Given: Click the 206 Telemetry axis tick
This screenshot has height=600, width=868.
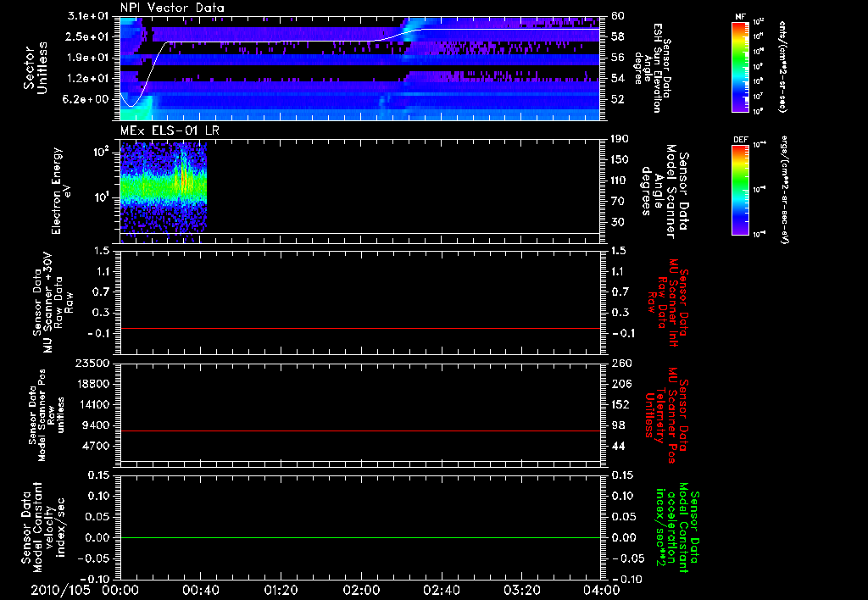Looking at the screenshot, I should click(x=620, y=384).
